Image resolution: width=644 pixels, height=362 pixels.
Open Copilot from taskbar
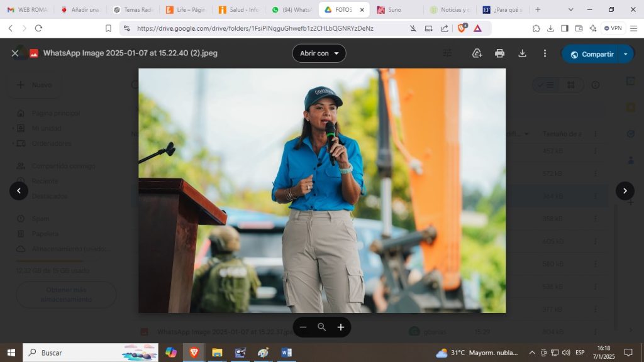pos(171,353)
